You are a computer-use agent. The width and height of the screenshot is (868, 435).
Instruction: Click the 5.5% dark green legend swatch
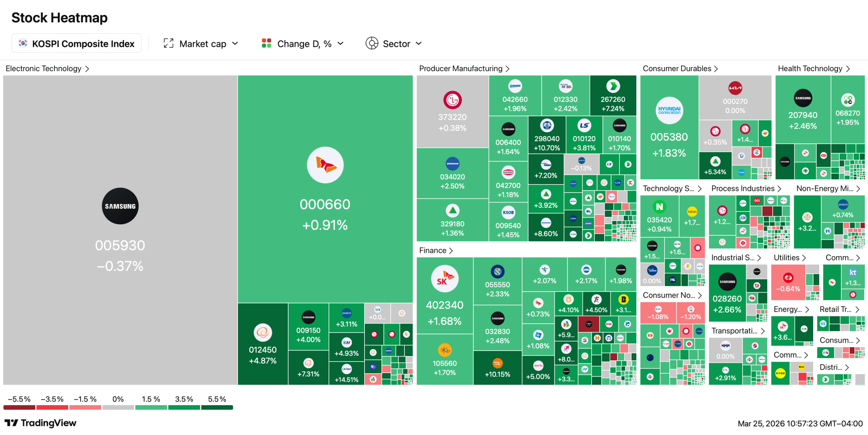coord(217,408)
